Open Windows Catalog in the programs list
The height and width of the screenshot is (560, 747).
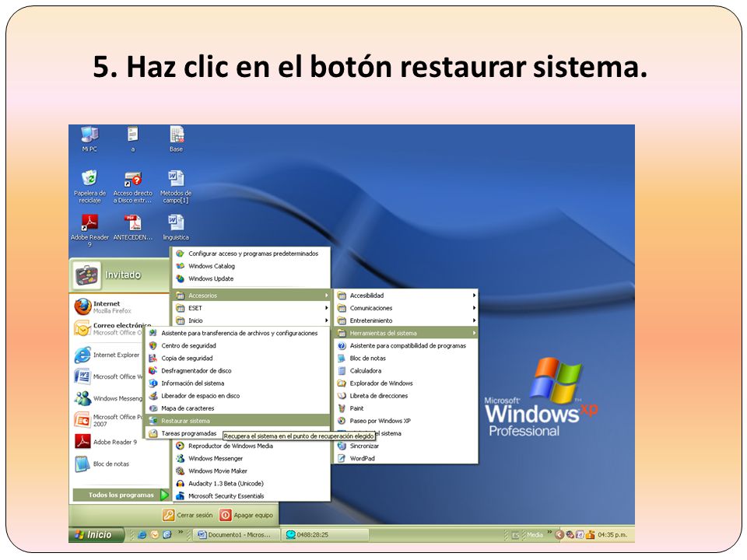(x=250, y=266)
